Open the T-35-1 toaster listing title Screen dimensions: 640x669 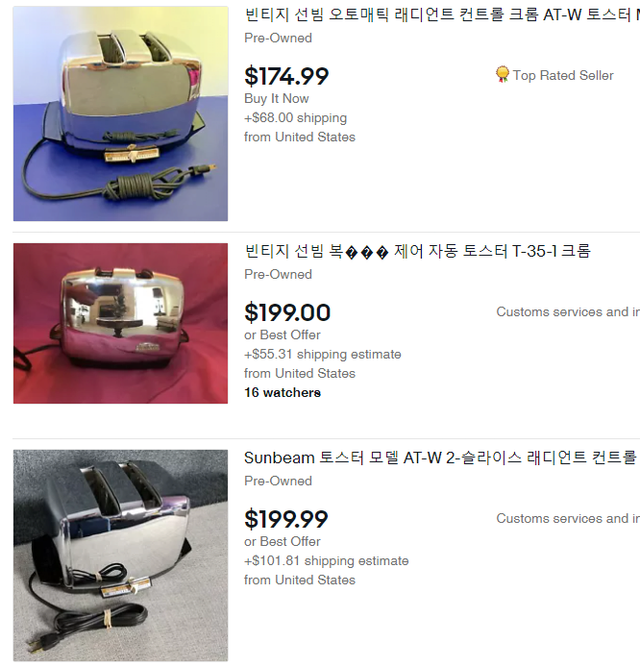coord(417,251)
